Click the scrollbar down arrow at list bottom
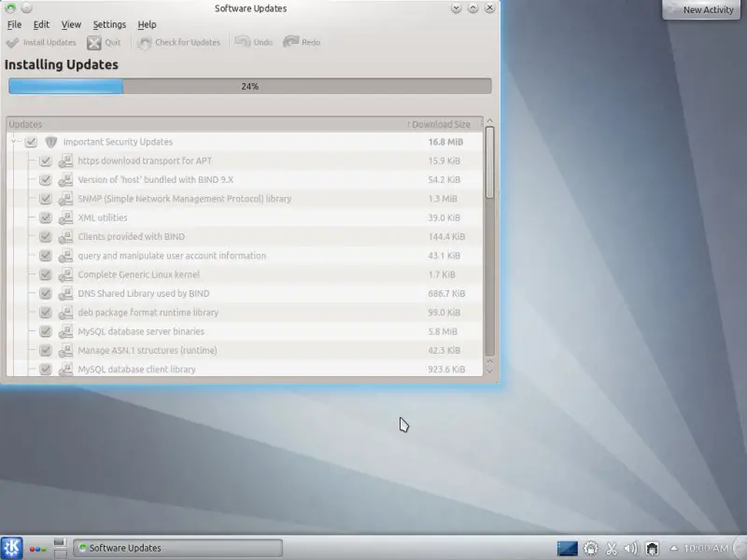This screenshot has width=747, height=560. click(489, 371)
